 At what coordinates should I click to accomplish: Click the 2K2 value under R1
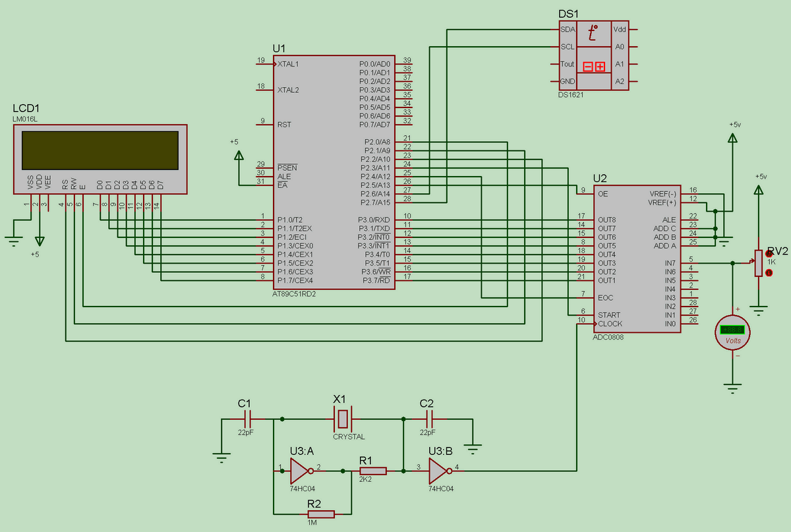(x=365, y=480)
